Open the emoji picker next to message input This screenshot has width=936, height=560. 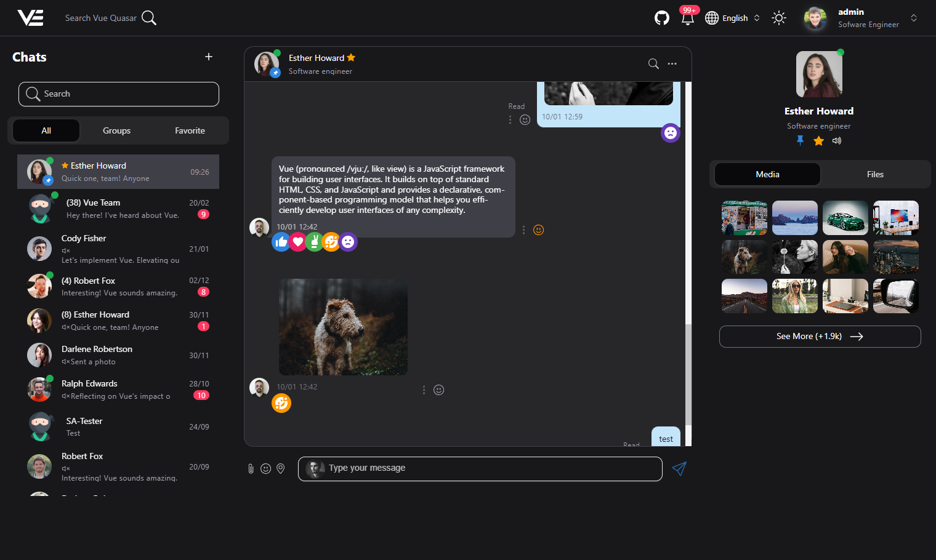(265, 468)
